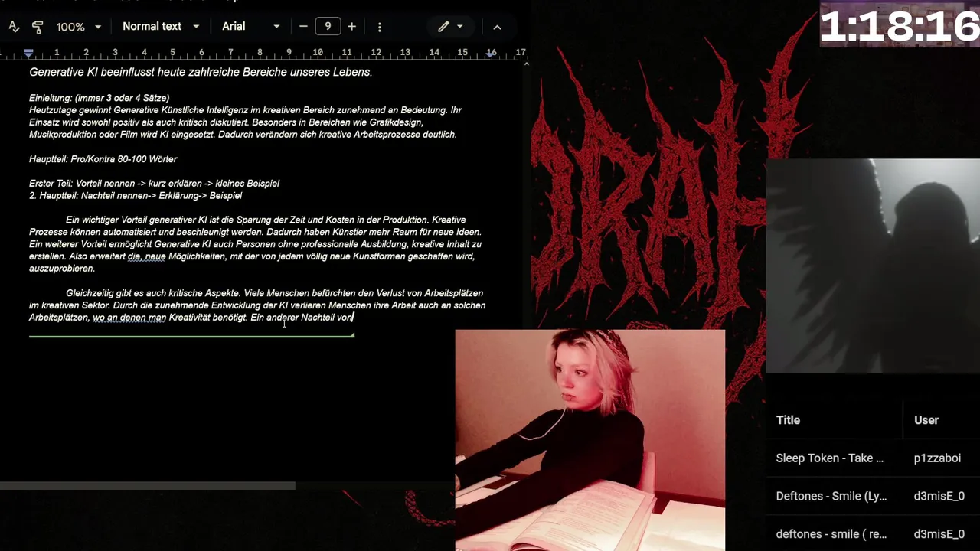Click the line 'Einleitung: (immer 3 oder 4 Sätze)'
This screenshot has height=551, width=980.
click(100, 98)
